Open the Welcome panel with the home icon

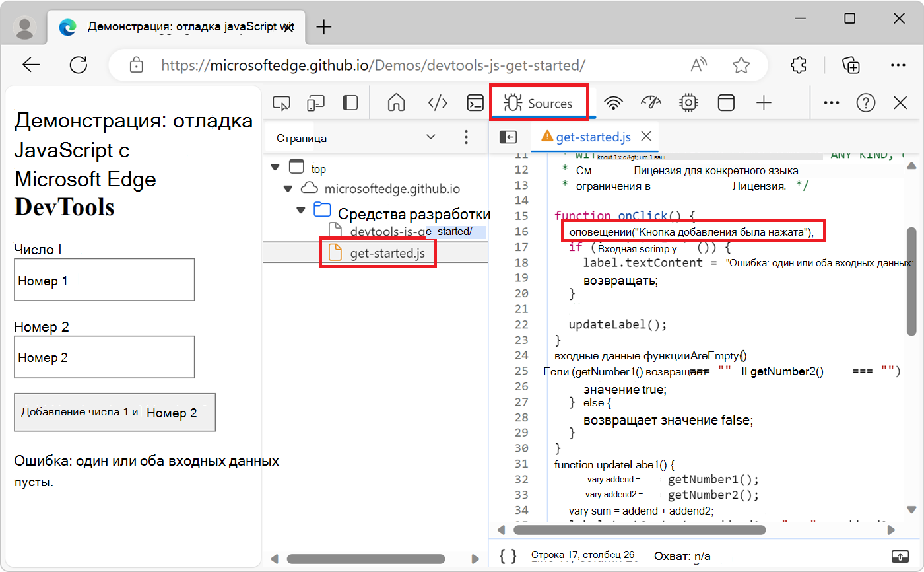click(396, 102)
